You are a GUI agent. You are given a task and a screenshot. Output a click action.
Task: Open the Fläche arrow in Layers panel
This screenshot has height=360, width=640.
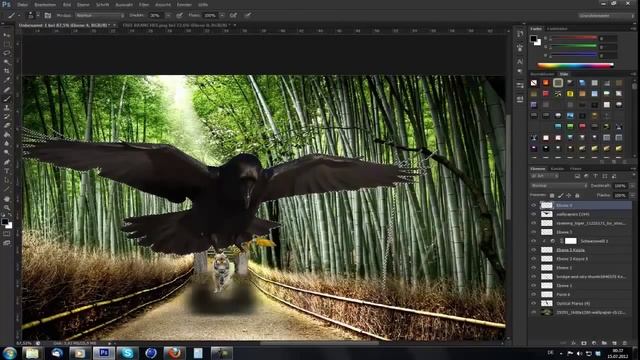click(x=632, y=196)
